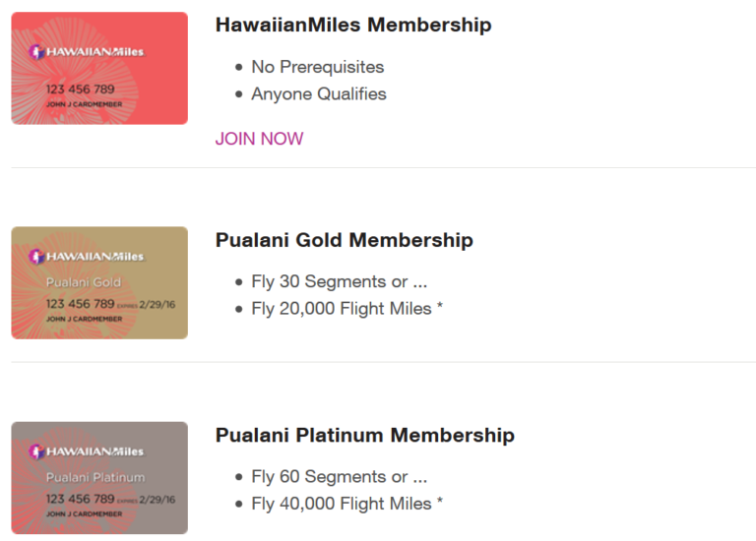Click the Pualani Platinum Membership heading
The width and height of the screenshot is (756, 541).
(365, 435)
